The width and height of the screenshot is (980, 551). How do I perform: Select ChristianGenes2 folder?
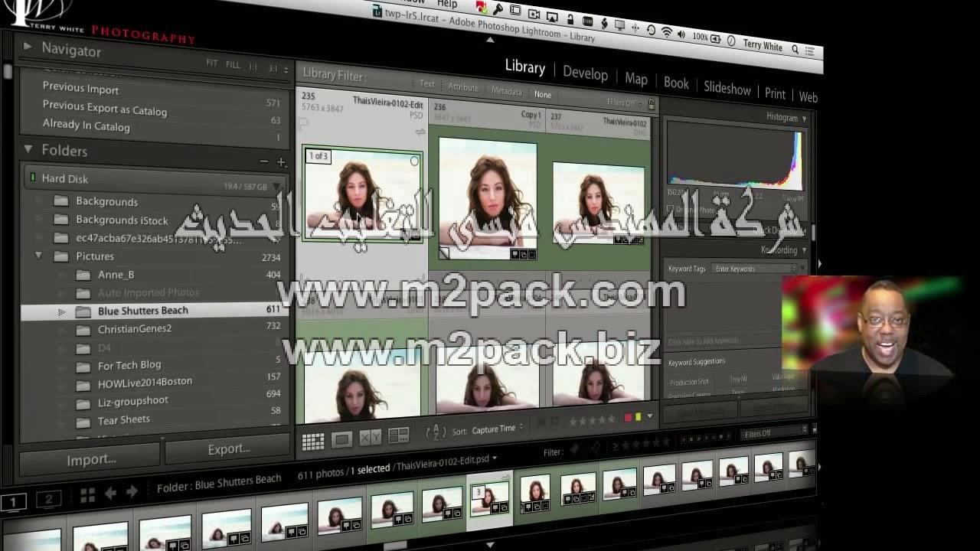(135, 329)
